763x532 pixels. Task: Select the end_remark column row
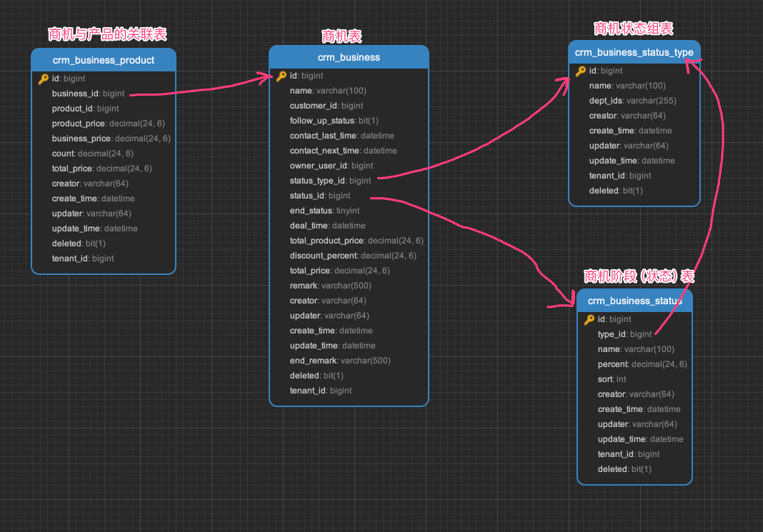point(340,361)
